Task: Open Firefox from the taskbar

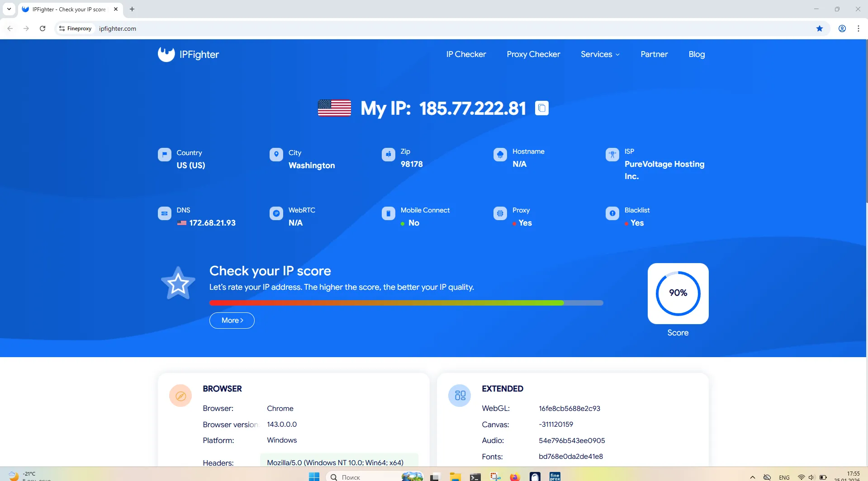Action: 515,476
